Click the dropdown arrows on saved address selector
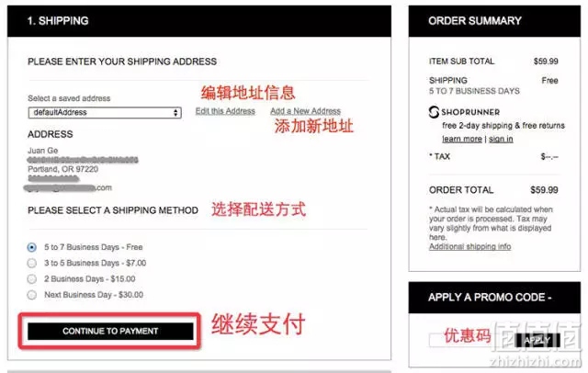This screenshot has width=588, height=373. 175,112
